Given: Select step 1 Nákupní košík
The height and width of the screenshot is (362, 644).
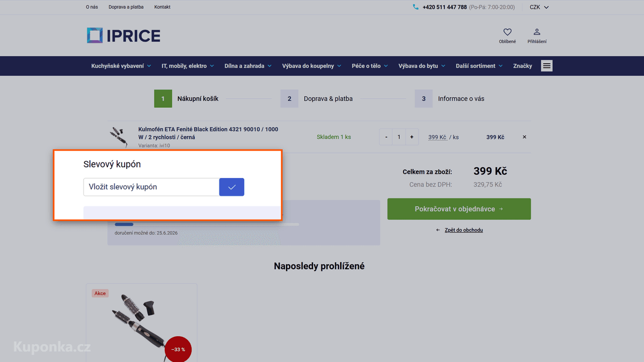Looking at the screenshot, I should tap(186, 99).
